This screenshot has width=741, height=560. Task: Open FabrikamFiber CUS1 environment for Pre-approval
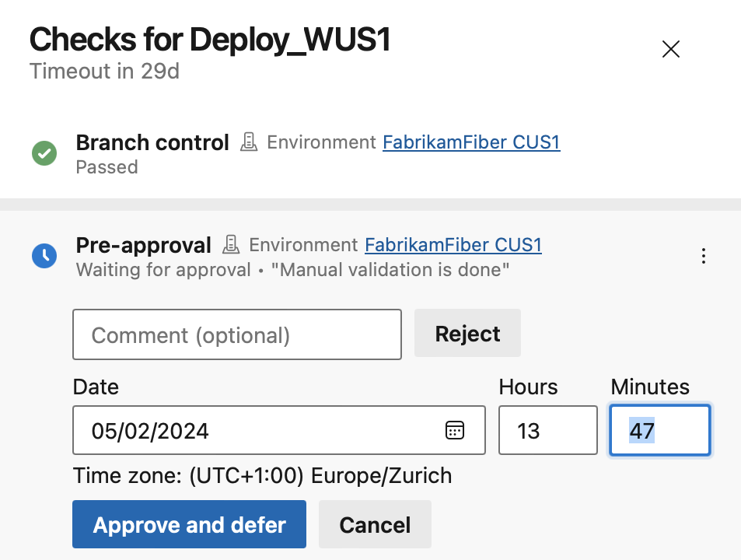[453, 245]
